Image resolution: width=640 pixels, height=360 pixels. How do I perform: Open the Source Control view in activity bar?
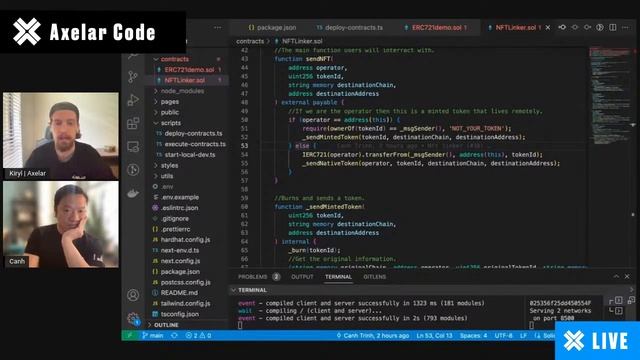coord(133,77)
